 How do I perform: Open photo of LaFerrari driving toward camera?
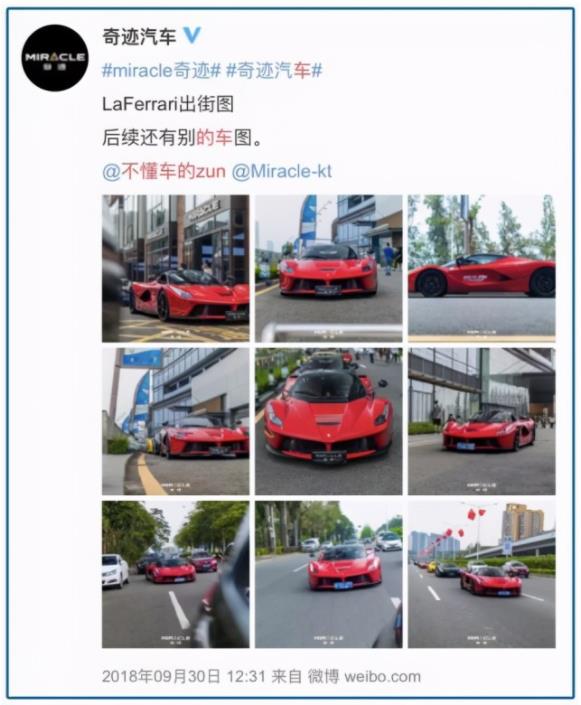329,575
